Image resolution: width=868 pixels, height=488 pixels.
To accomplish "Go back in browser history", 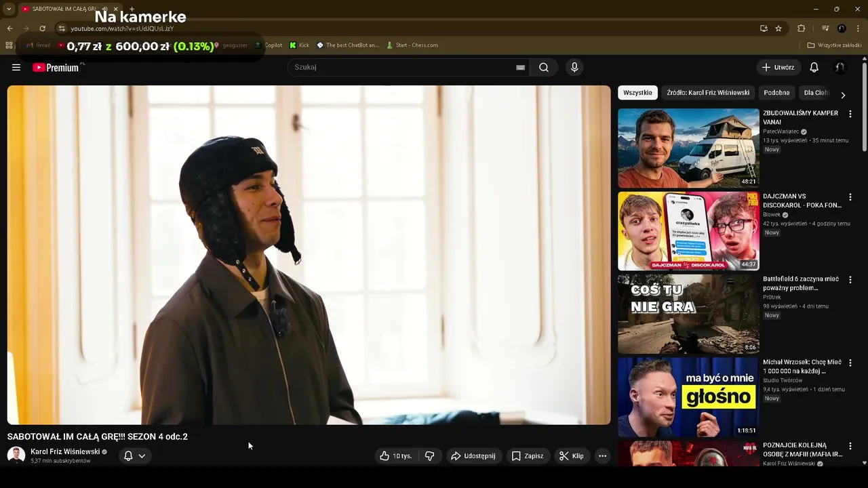I will pyautogui.click(x=9, y=28).
